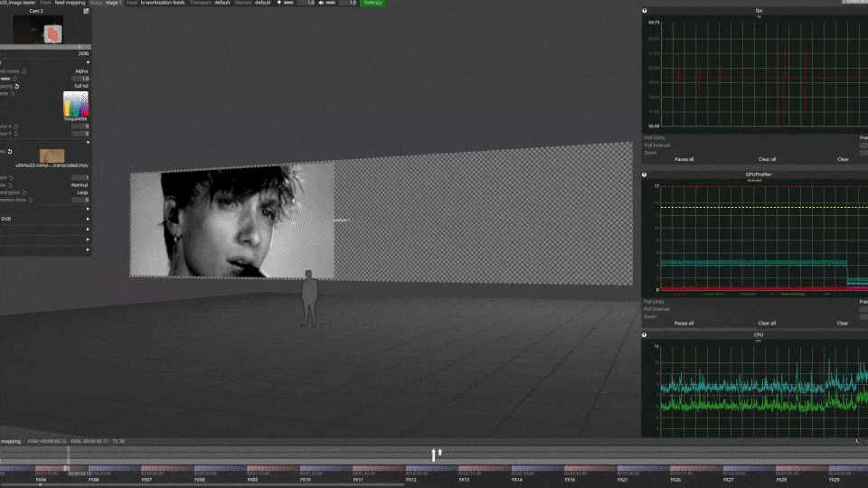Click the hsvpalette colour swatch
The image size is (868, 488).
pos(76,104)
